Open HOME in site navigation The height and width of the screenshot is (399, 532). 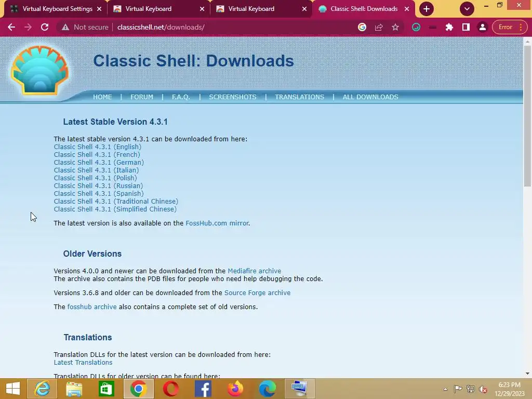point(102,97)
